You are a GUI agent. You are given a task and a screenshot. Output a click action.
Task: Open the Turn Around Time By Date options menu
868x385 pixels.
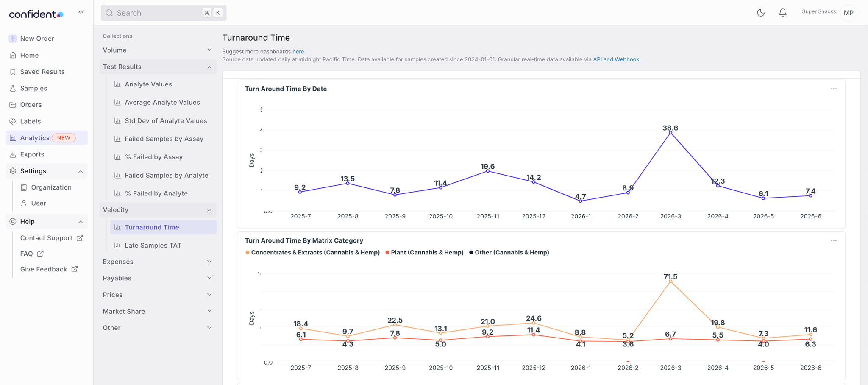pyautogui.click(x=833, y=89)
